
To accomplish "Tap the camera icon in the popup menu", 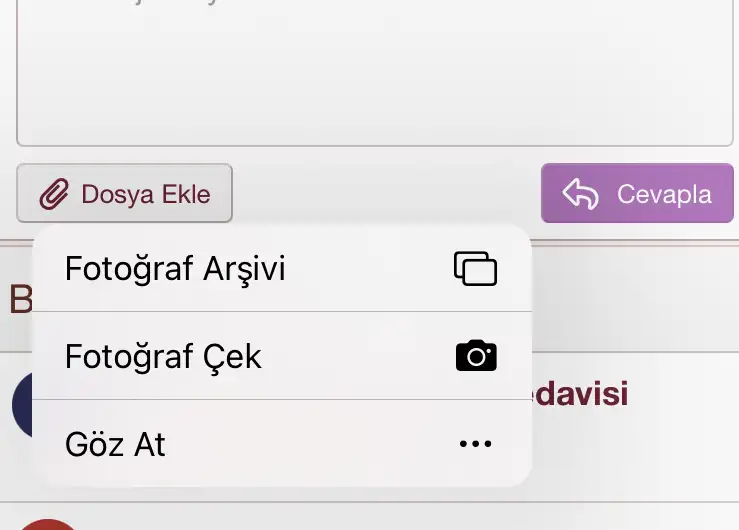I will point(475,356).
